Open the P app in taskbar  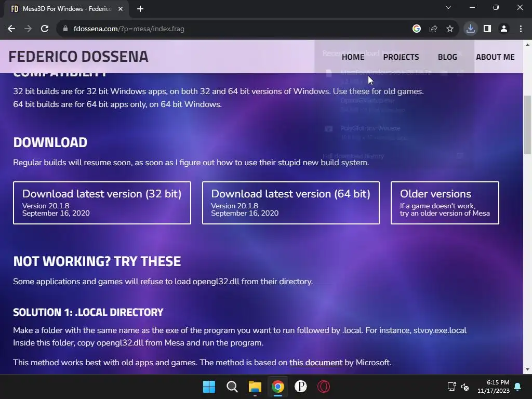point(301,387)
